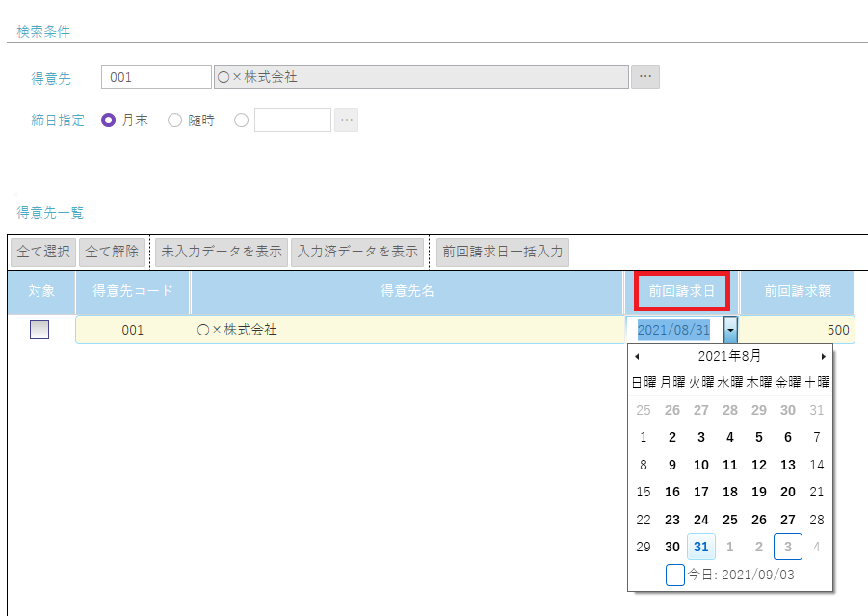Sort by 対象 column header
Image resolution: width=868 pixels, height=616 pixels.
pos(41,291)
